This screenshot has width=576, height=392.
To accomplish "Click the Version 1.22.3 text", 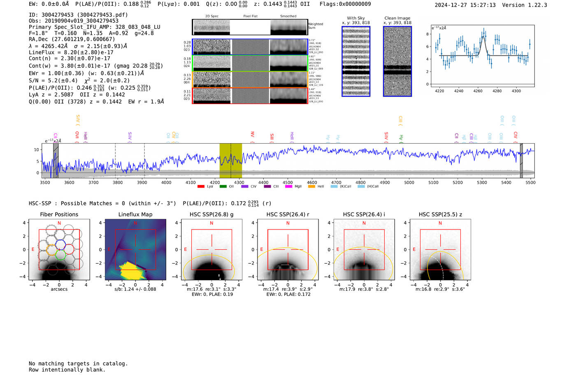I will click(x=525, y=5).
